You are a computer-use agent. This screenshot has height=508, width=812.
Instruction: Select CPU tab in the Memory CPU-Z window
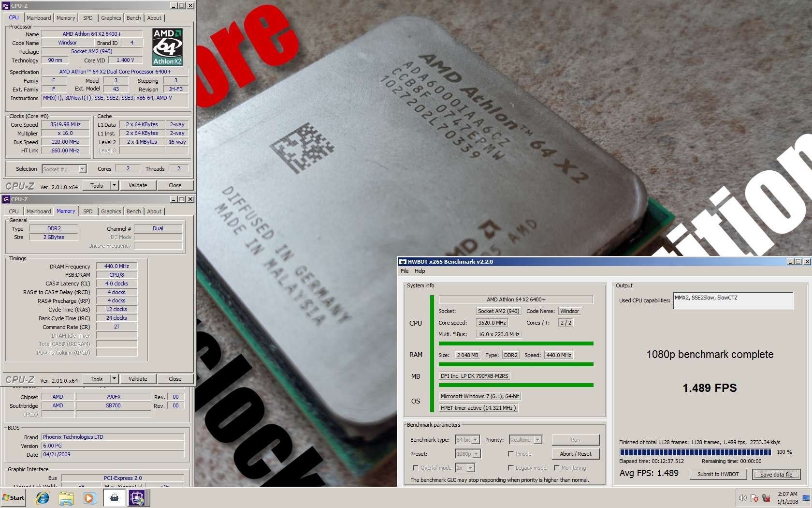click(14, 211)
